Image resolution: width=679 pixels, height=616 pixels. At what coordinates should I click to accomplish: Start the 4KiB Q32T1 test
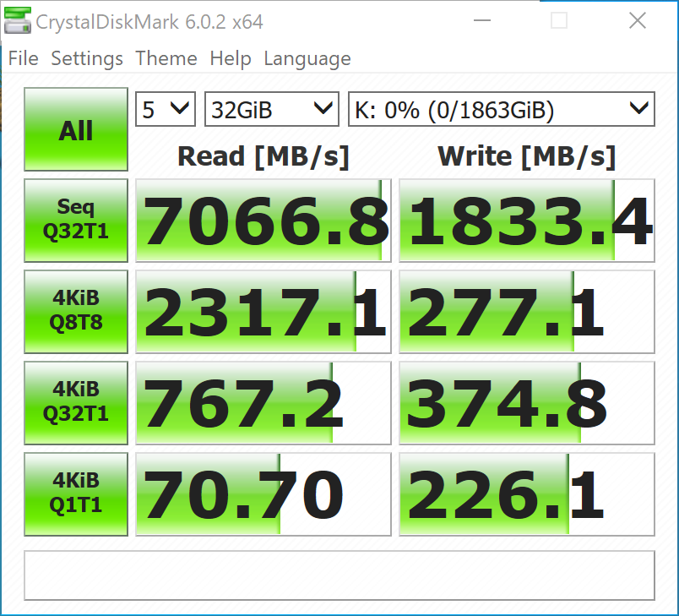tap(76, 403)
